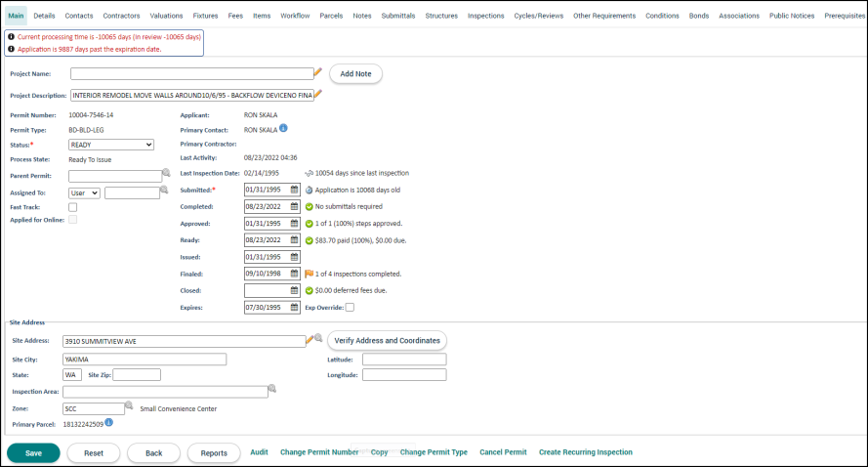The width and height of the screenshot is (868, 467).
Task: Open the Assigned To User dropdown
Action: click(84, 193)
